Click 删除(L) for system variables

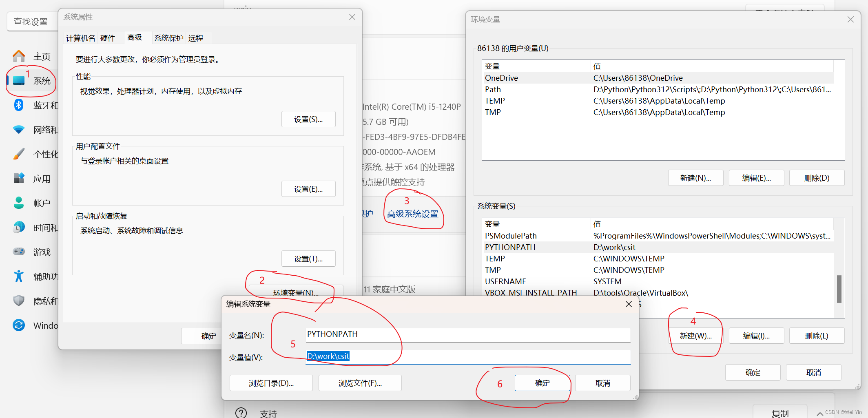click(x=817, y=336)
